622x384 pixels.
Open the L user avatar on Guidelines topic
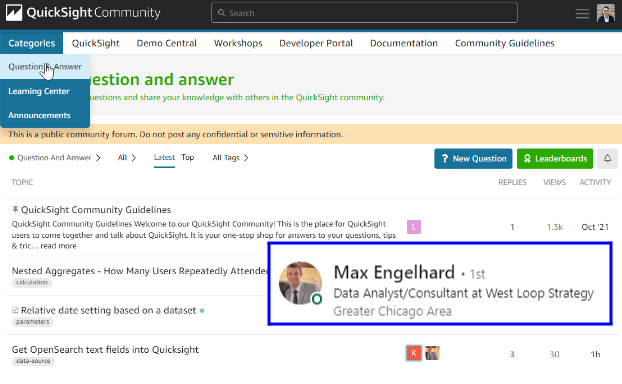[x=414, y=227]
